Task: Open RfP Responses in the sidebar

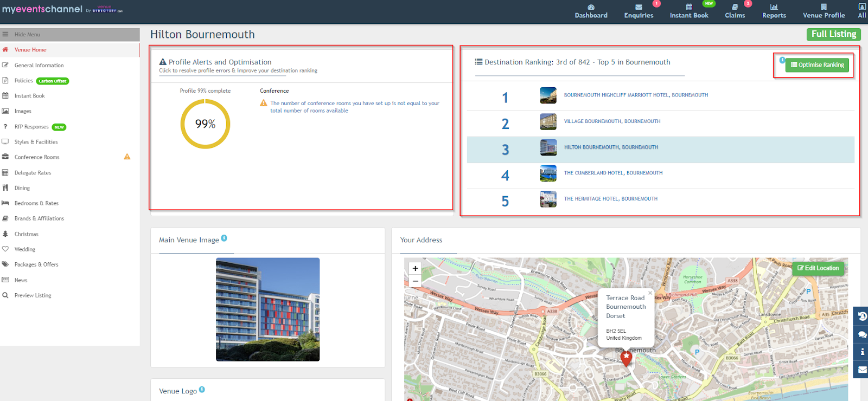Action: pyautogui.click(x=31, y=127)
